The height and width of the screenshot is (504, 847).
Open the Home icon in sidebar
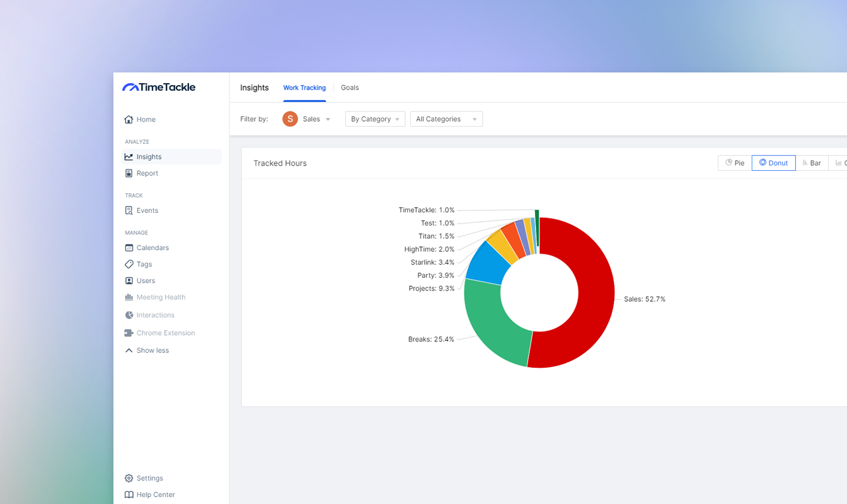(x=129, y=119)
